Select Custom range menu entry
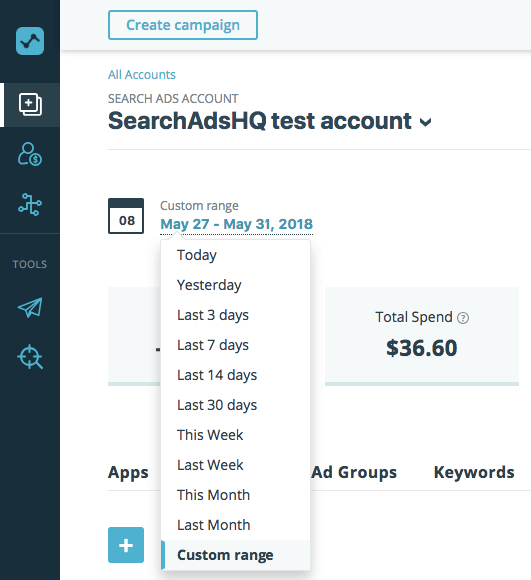The height and width of the screenshot is (580, 531). pyautogui.click(x=236, y=555)
